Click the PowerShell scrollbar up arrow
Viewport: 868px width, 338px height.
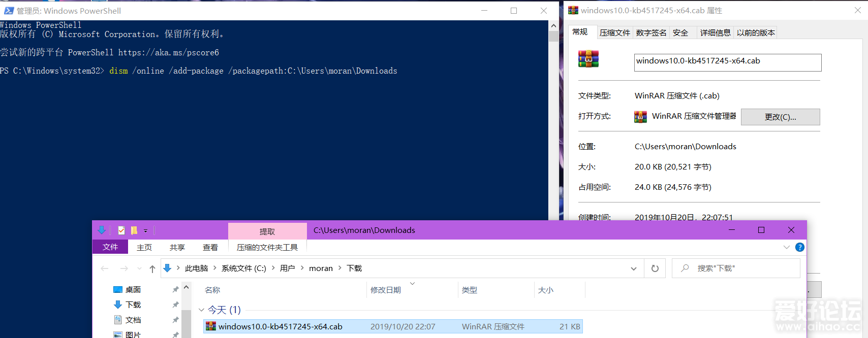(x=553, y=25)
